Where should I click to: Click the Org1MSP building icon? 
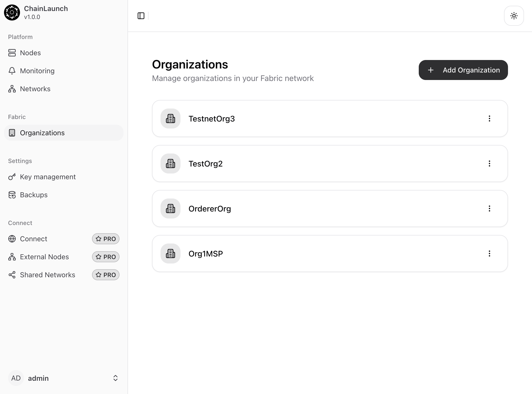click(x=170, y=253)
